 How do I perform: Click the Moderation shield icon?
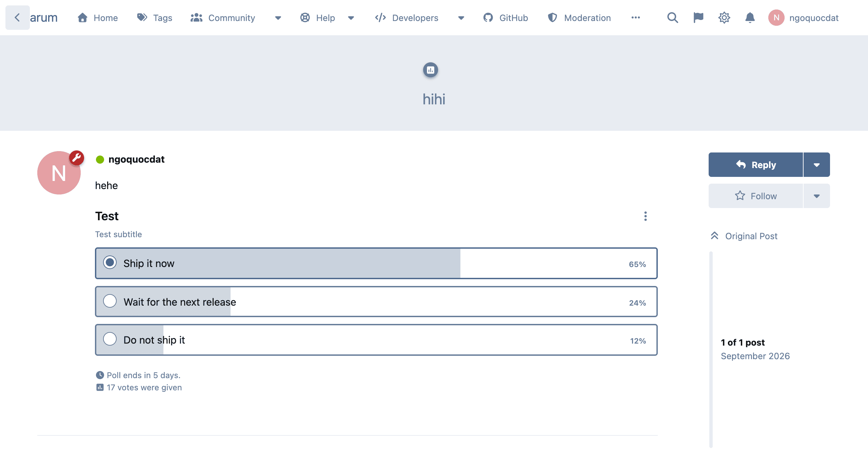tap(553, 18)
